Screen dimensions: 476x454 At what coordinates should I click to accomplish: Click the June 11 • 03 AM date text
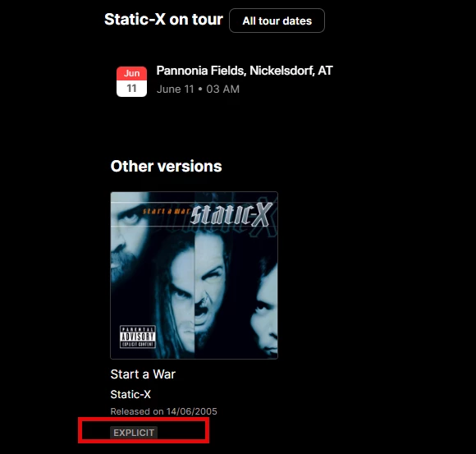[x=198, y=89]
